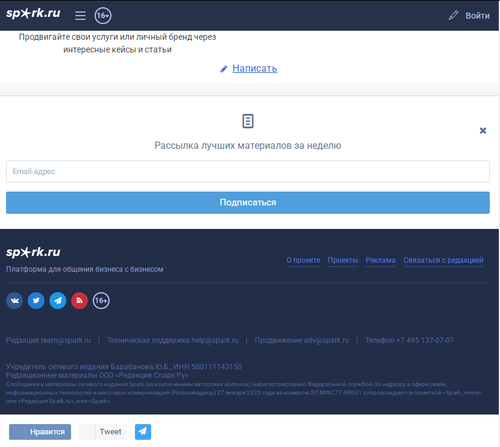Viewport: 500px width, 447px height.
Task: Open the Написать link
Action: (x=255, y=68)
